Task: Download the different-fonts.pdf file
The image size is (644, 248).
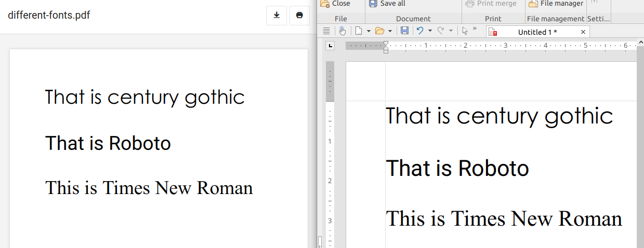Action: pos(277,16)
